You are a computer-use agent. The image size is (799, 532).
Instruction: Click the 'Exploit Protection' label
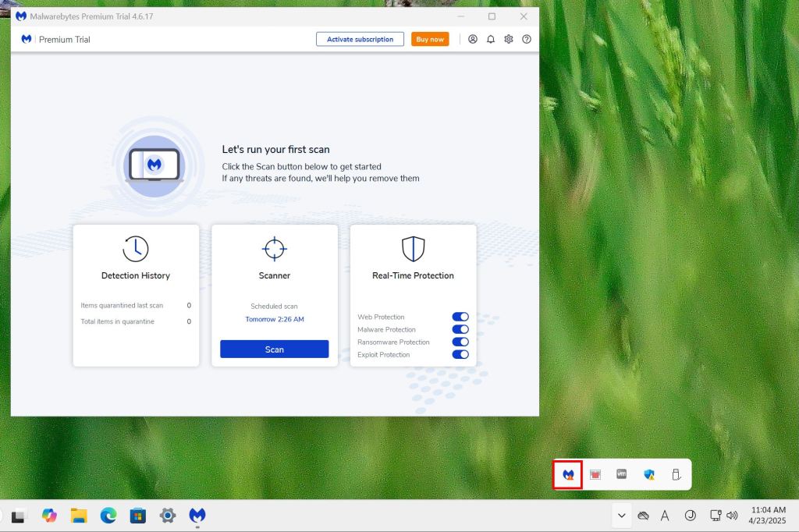tap(383, 355)
